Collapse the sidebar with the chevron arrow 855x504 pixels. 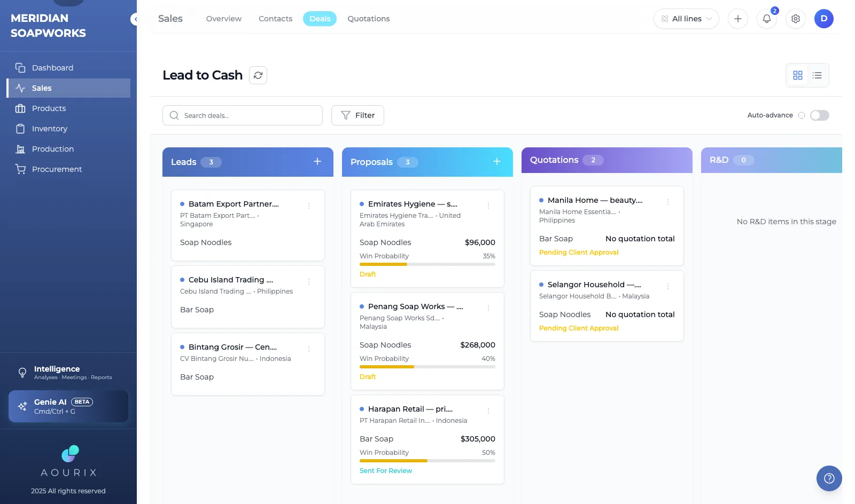tap(136, 19)
